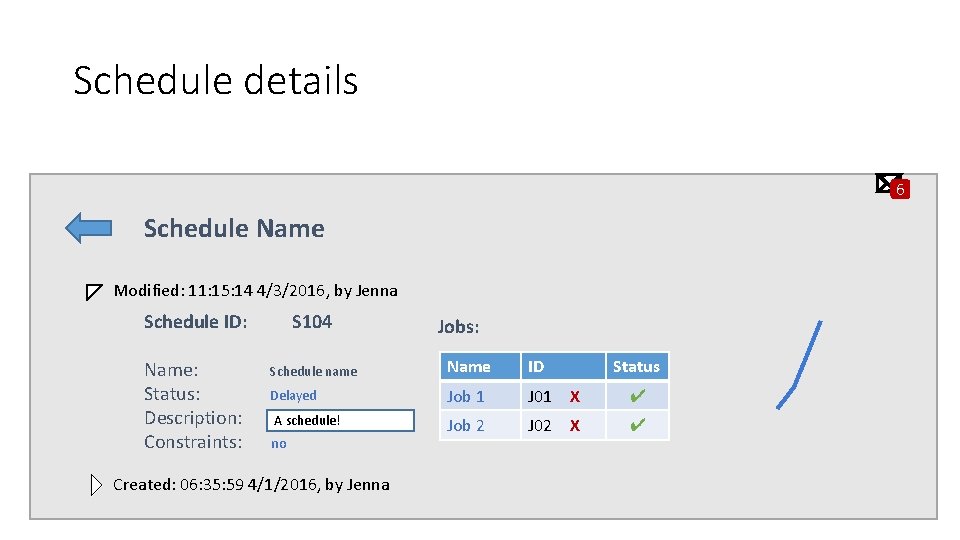
Task: Select the Job 1 row name
Action: coord(466,397)
